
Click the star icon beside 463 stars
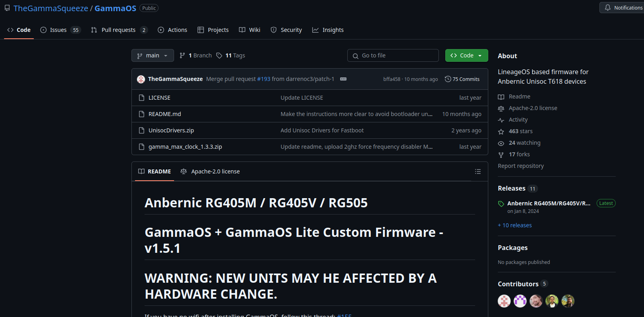tap(501, 132)
